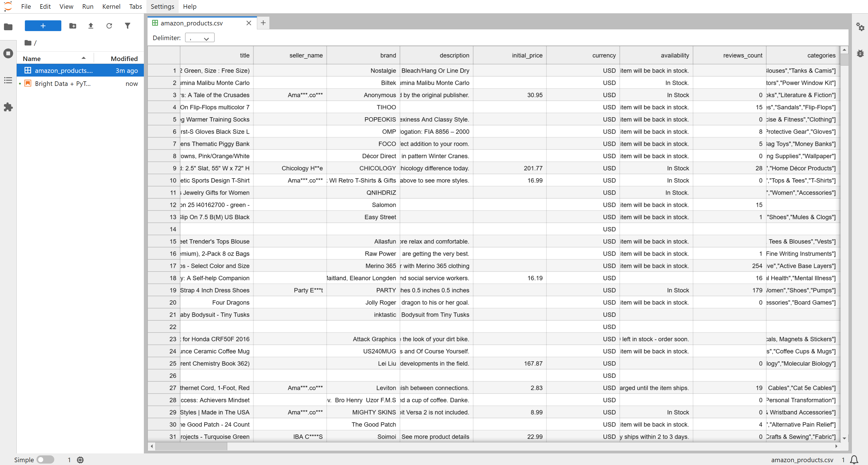The width and height of the screenshot is (868, 465).
Task: Open the debugger panel via the bug icon
Action: [860, 53]
